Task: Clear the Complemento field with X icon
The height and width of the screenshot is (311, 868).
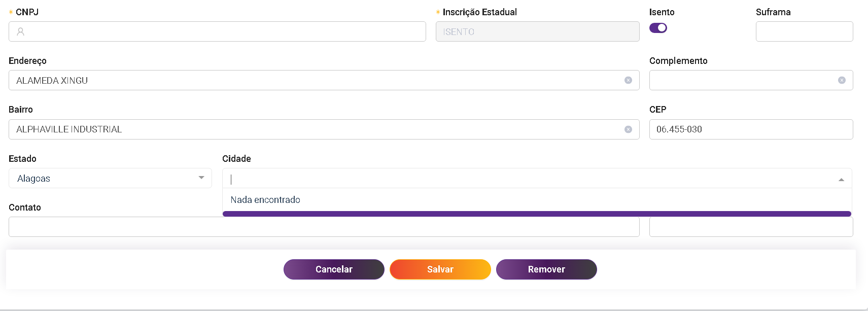Action: [x=842, y=80]
